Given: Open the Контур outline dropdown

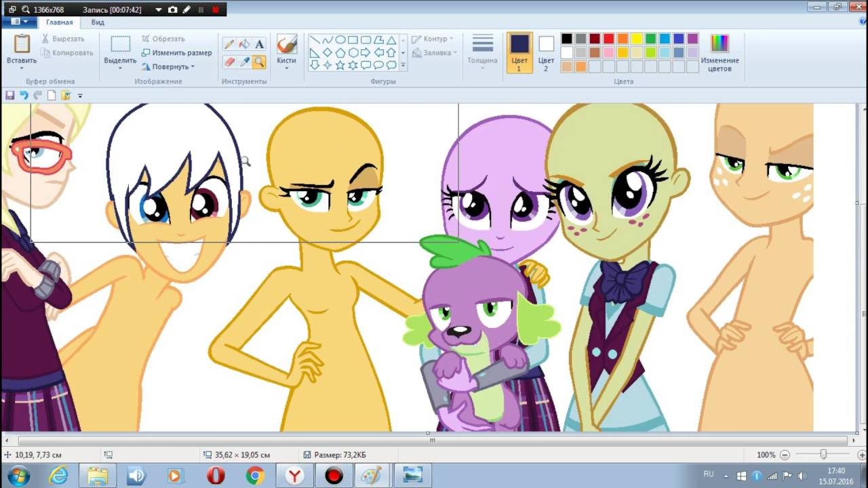Looking at the screenshot, I should tap(433, 39).
